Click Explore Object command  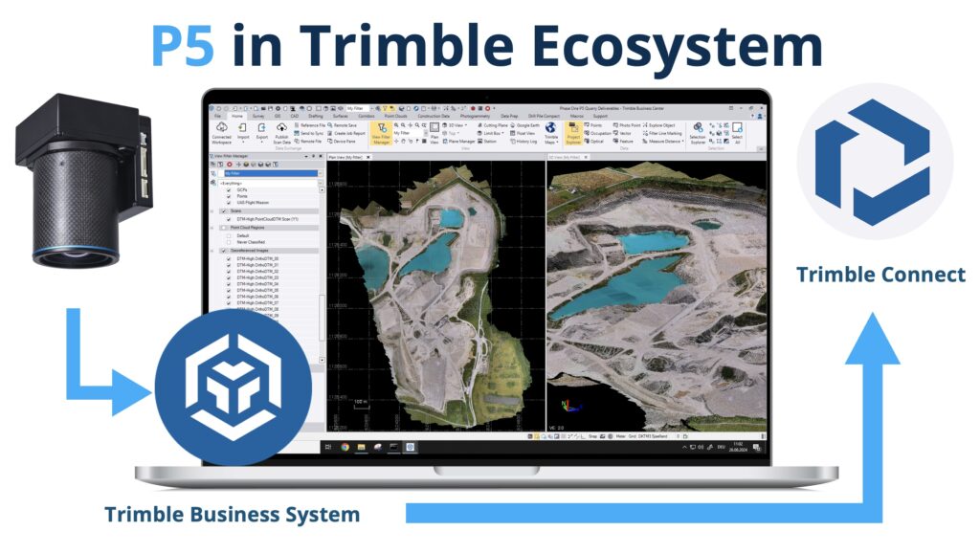(658, 125)
